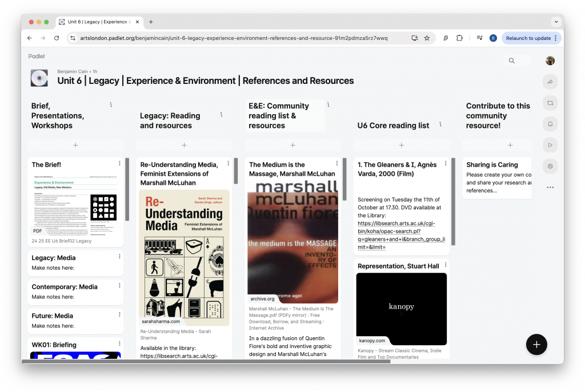Open WK01: Briefing post options menu
The image size is (585, 392).
point(119,343)
